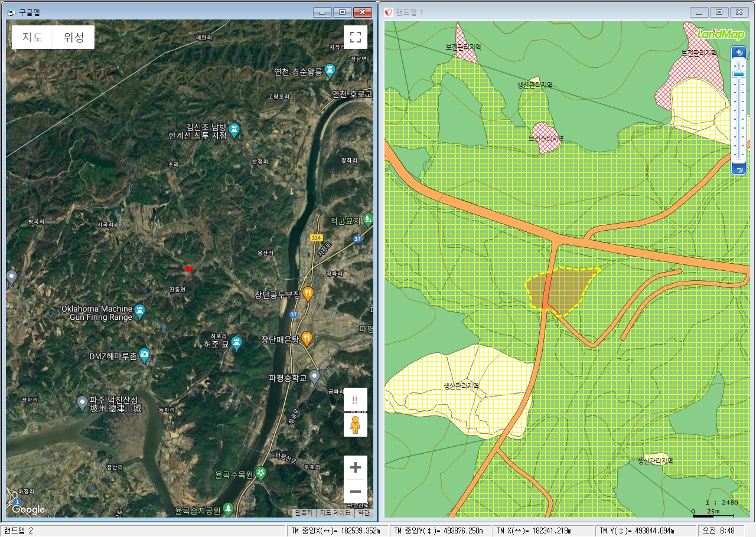Click the 매현리 label on Google map

tap(204, 37)
